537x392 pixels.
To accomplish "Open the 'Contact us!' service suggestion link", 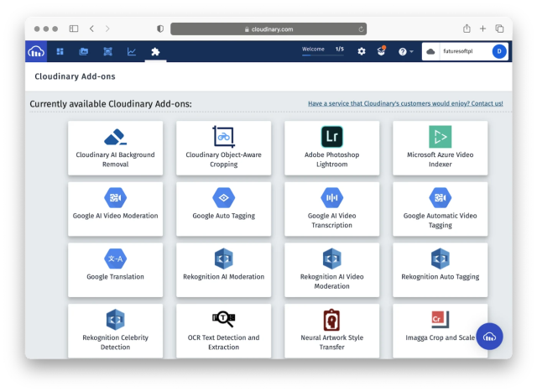I will (x=405, y=103).
